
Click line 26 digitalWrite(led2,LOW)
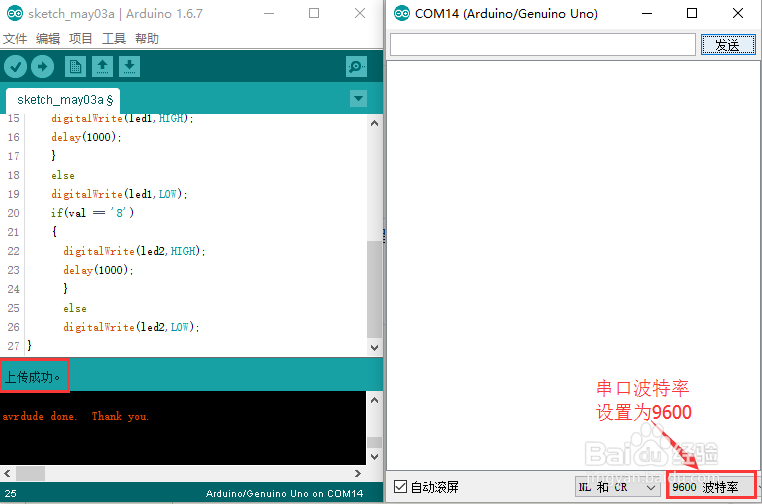pos(131,327)
